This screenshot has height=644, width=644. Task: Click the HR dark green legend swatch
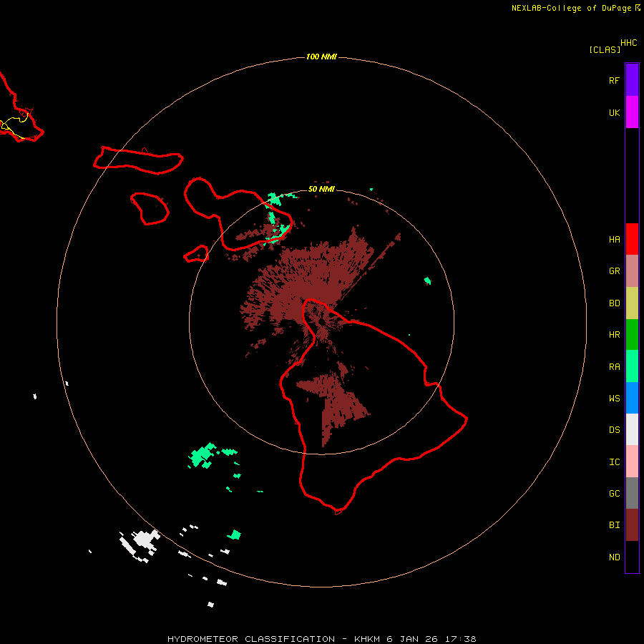tap(632, 335)
